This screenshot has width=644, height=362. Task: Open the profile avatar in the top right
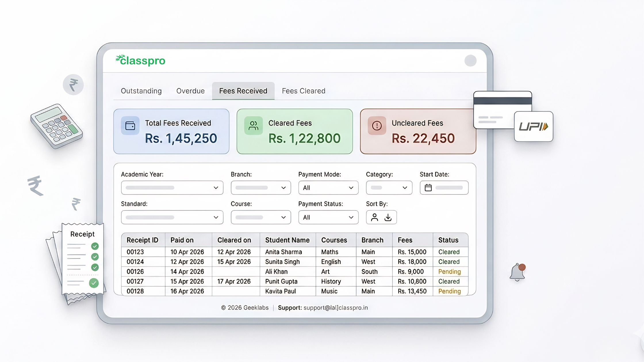click(x=470, y=61)
